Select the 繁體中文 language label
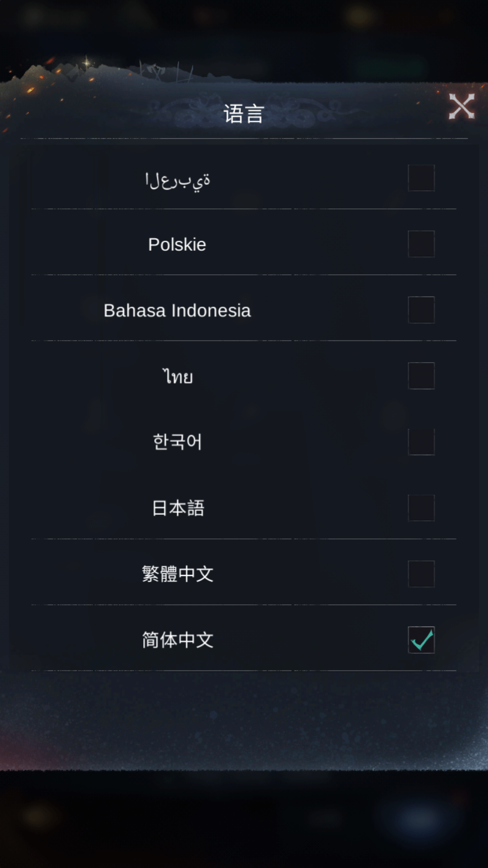 coord(178,574)
